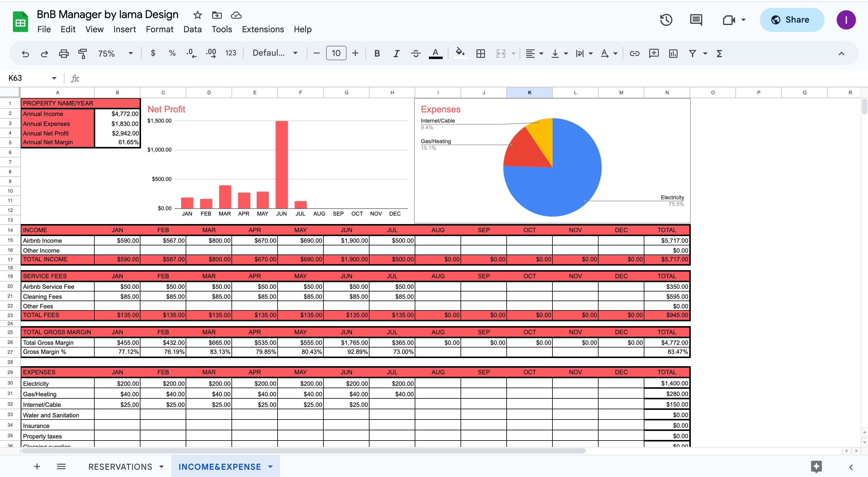Image resolution: width=868 pixels, height=477 pixels.
Task: Click the Share button
Action: pos(792,20)
